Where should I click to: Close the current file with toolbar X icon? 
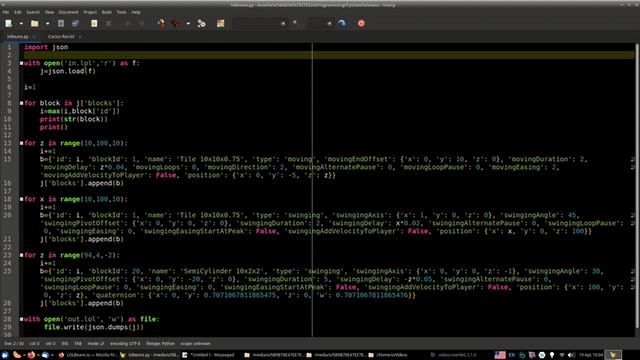(x=109, y=24)
